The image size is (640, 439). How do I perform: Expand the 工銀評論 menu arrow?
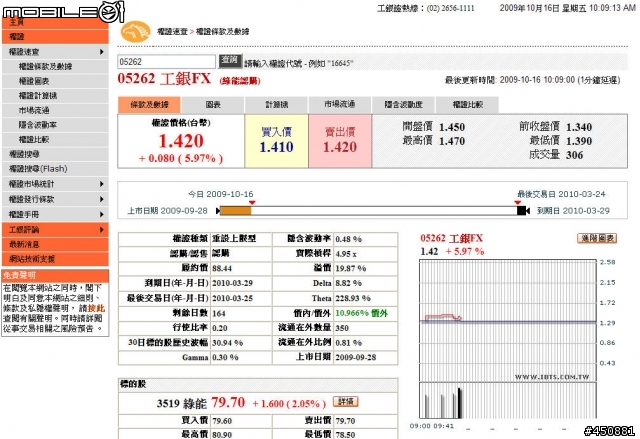(x=101, y=230)
